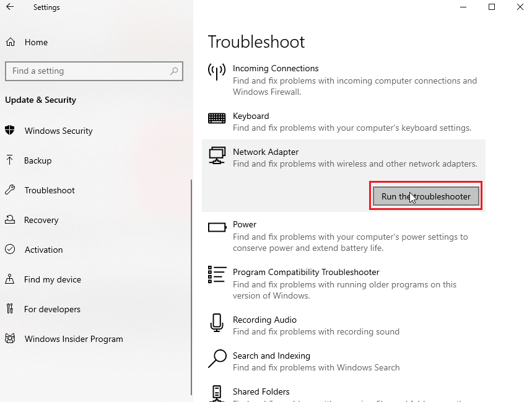Expand the Incoming Connections troubleshooter
This screenshot has height=402, width=532.
276,69
